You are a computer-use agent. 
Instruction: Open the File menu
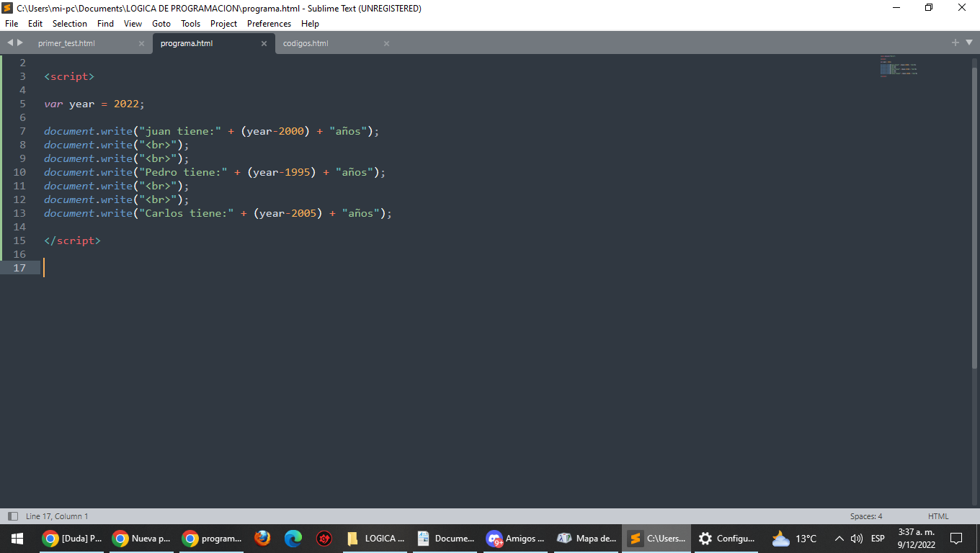[x=11, y=24]
